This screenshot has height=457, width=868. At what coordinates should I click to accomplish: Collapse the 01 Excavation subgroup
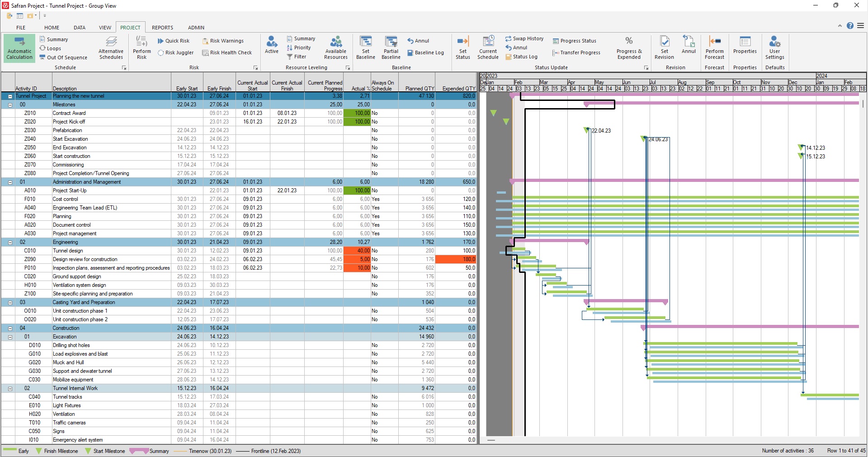tap(10, 337)
